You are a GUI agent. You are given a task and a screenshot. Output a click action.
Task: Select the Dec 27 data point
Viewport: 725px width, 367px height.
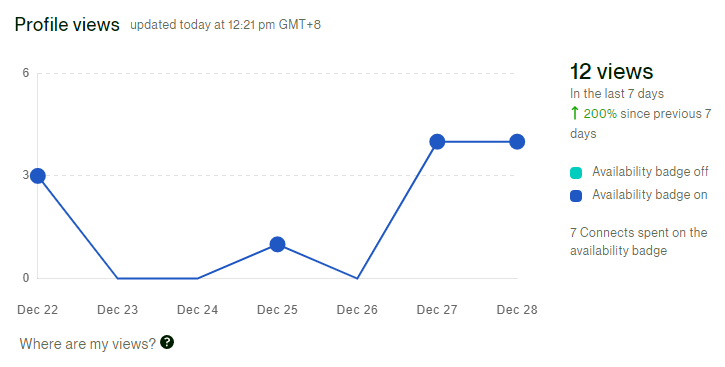pos(437,141)
